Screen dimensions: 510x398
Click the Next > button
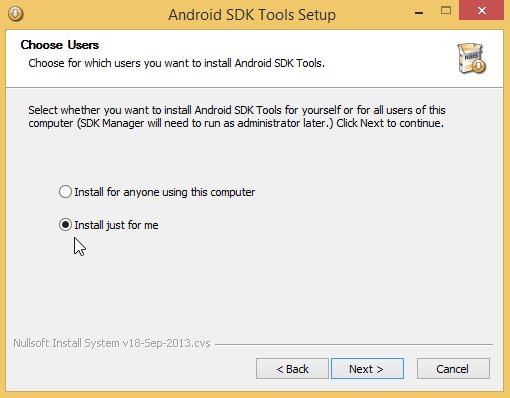pos(367,369)
